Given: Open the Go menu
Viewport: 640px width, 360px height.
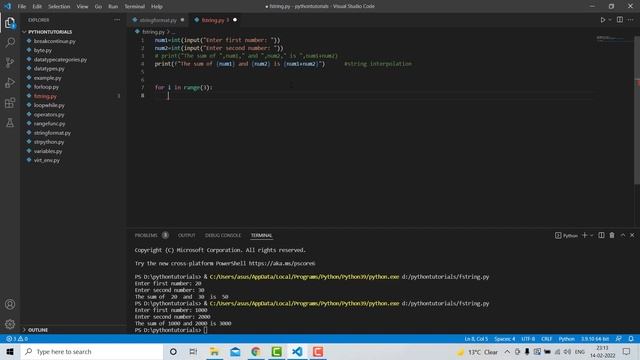Looking at the screenshot, I should pyautogui.click(x=98, y=7).
